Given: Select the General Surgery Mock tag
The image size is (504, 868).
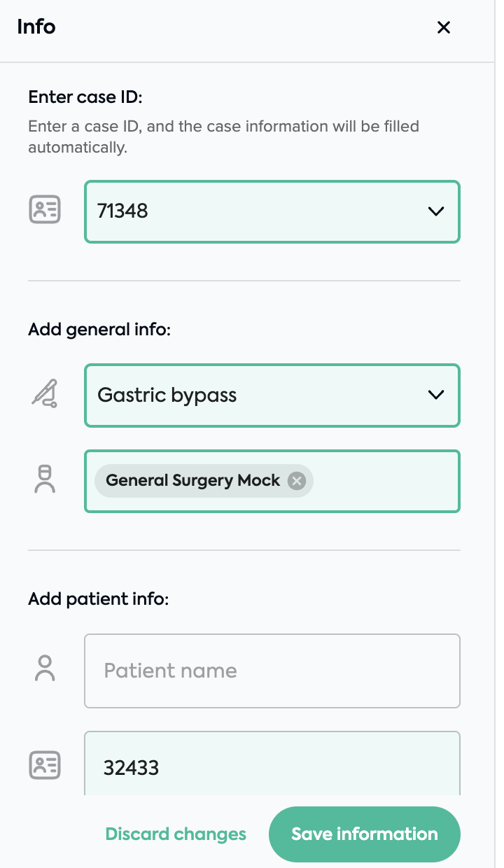Looking at the screenshot, I should pyautogui.click(x=193, y=481).
